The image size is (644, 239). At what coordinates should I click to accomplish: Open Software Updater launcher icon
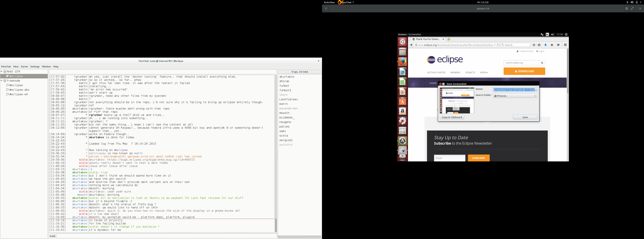402,141
